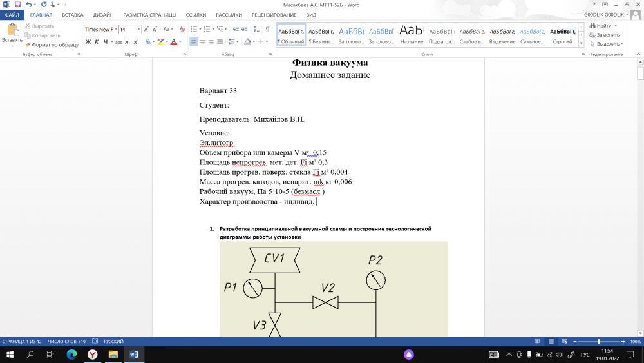The height and width of the screenshot is (363, 644).
Task: Click the zoom slider handle in status bar
Action: 599,341
